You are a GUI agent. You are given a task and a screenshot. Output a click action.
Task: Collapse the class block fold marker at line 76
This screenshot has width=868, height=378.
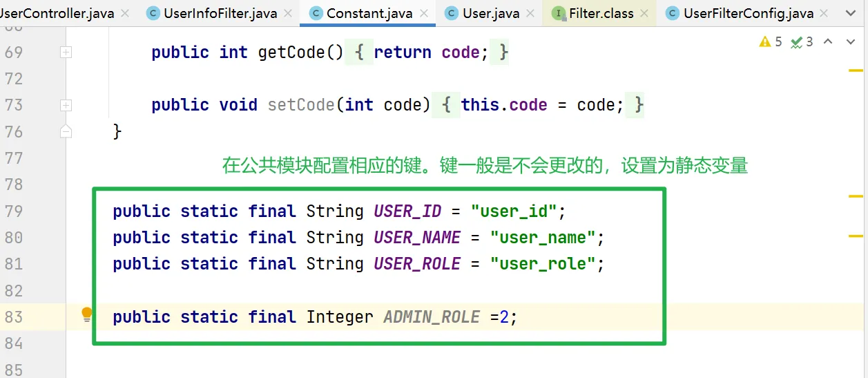66,131
